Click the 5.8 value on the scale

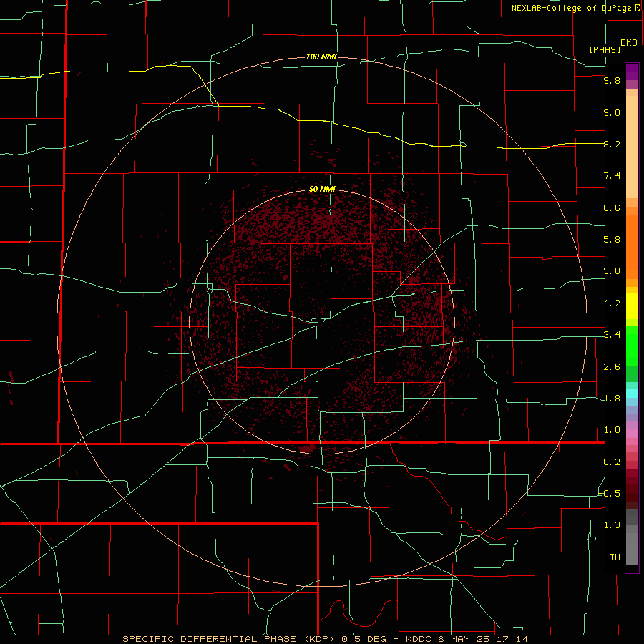(612, 240)
